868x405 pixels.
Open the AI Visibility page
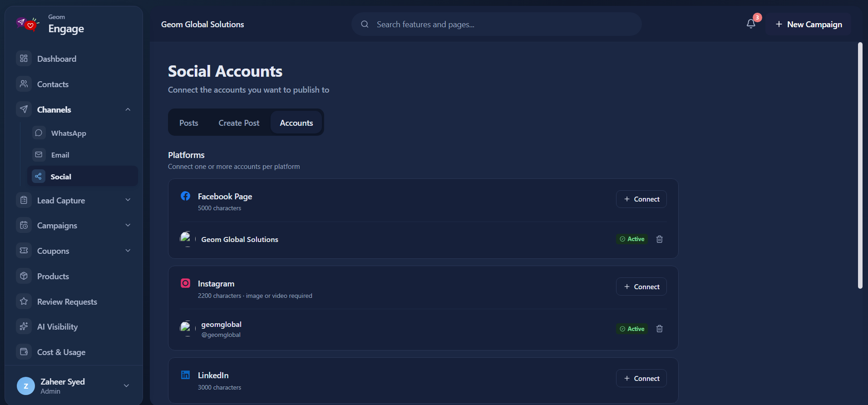tap(74, 326)
